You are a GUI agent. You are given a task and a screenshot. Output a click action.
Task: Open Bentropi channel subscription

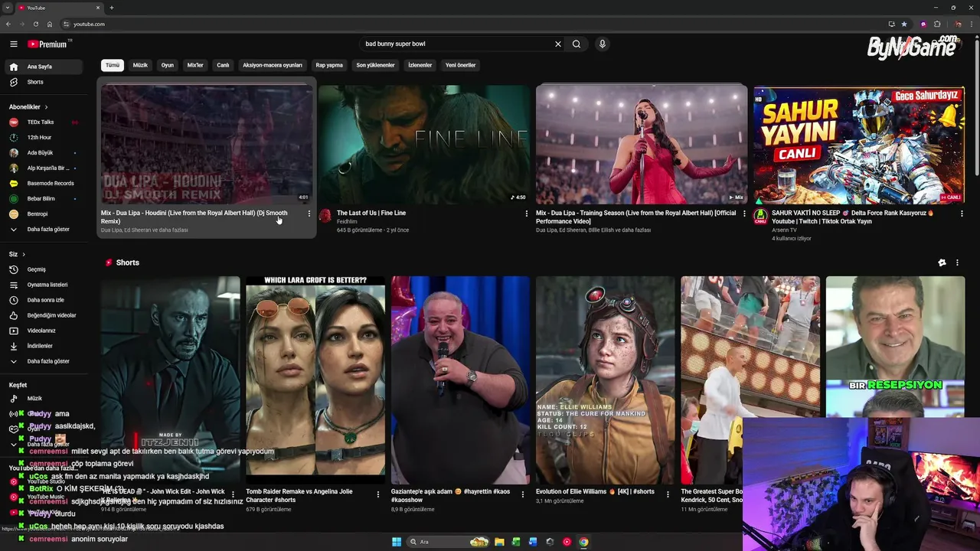pyautogui.click(x=43, y=214)
